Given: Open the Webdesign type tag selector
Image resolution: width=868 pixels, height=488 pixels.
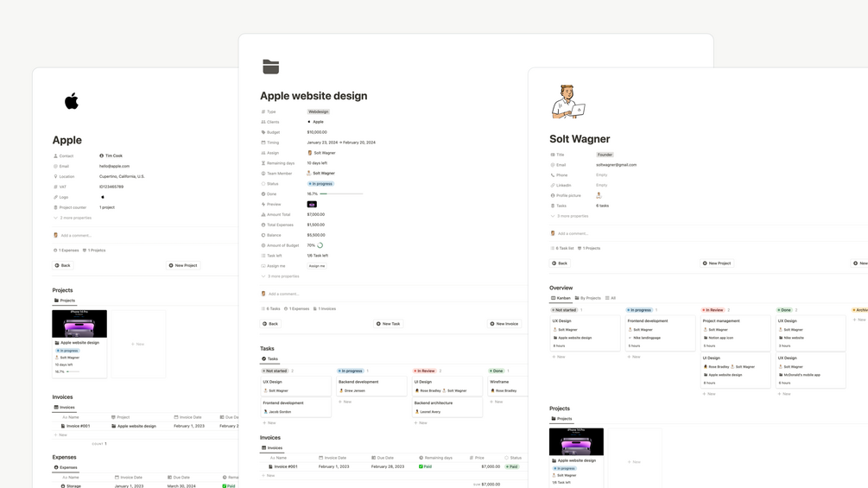Looking at the screenshot, I should point(319,111).
